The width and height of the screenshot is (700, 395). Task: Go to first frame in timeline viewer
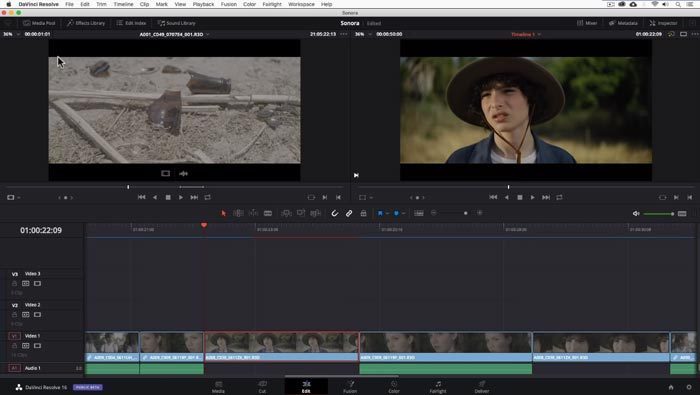[493, 197]
